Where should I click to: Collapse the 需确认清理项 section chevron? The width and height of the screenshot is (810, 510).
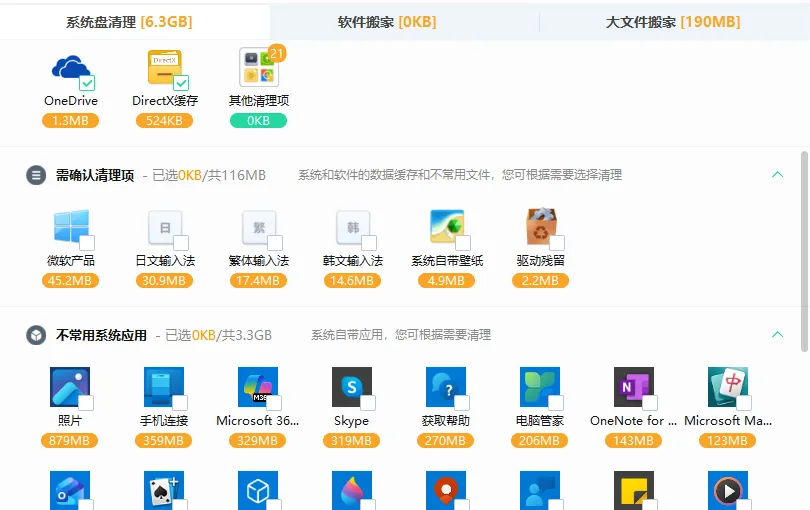pos(777,175)
